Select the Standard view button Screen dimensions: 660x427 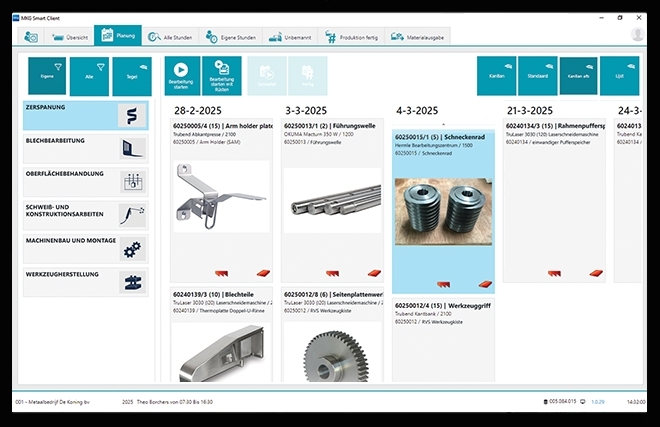pos(538,75)
